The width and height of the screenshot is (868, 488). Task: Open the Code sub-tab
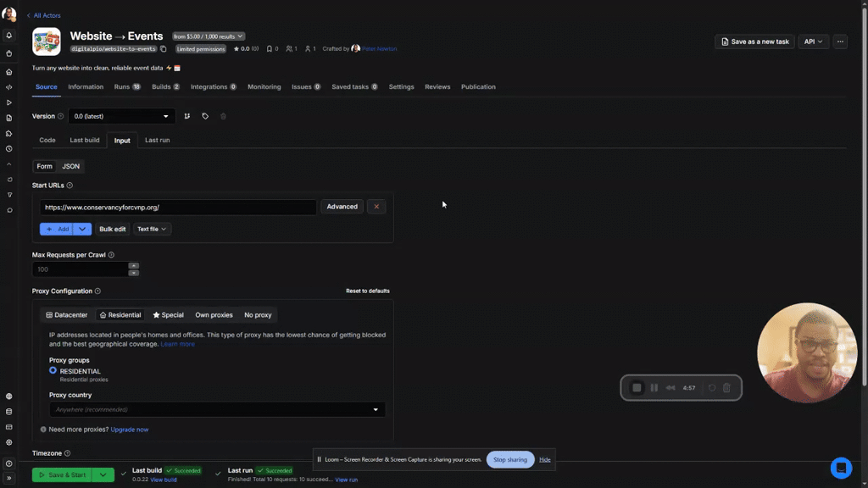47,141
